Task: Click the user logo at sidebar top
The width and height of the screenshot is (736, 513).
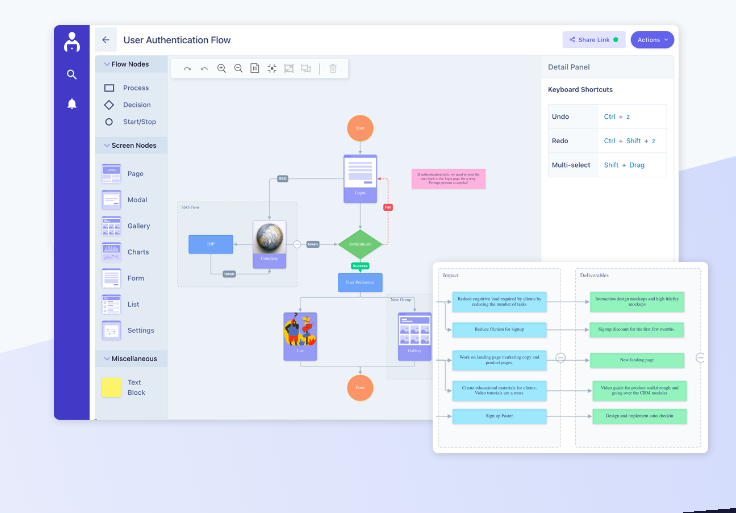Action: [x=71, y=42]
